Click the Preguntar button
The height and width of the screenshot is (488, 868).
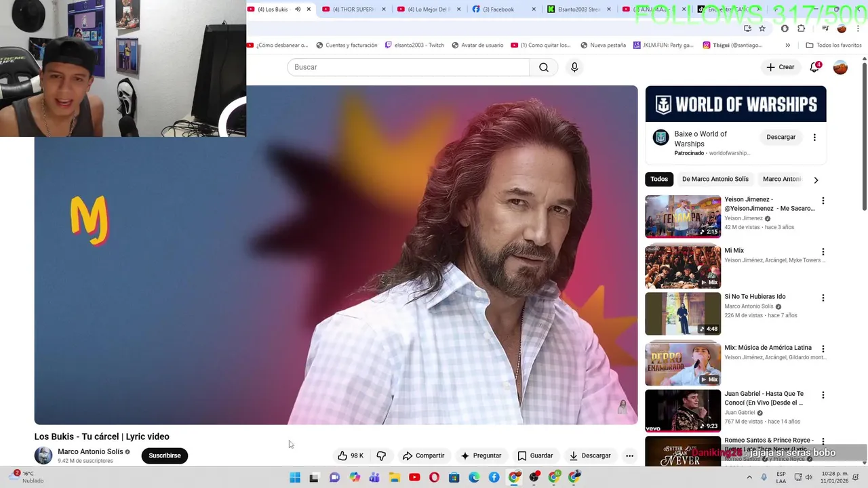pyautogui.click(x=481, y=455)
